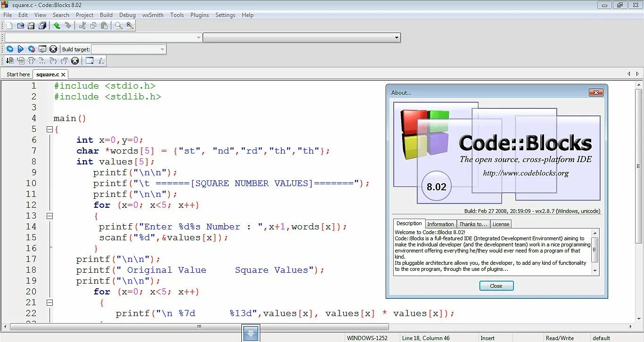Cut selection using scissors icon
The height and width of the screenshot is (342, 644).
[83, 26]
